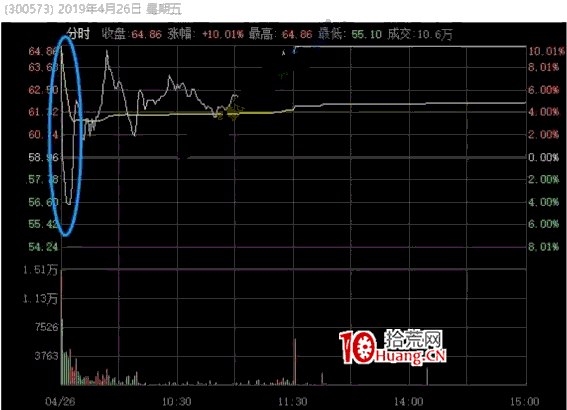
Task: Click the 04/26 date axis label
Action: (60, 401)
